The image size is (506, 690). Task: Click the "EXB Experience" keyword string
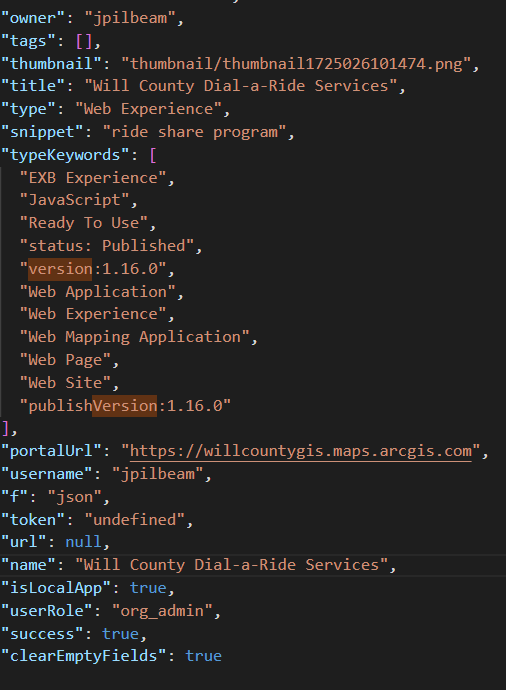click(x=93, y=178)
